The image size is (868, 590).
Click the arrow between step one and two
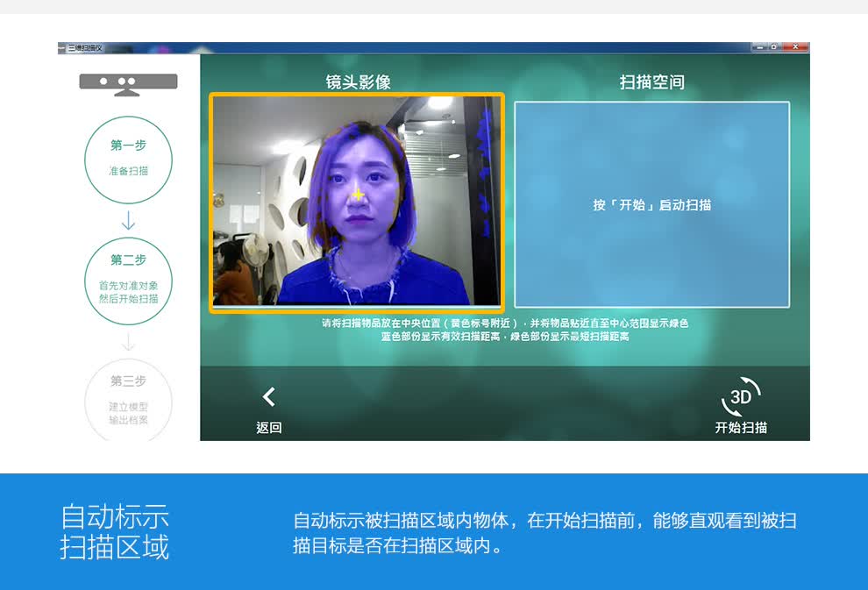128,220
